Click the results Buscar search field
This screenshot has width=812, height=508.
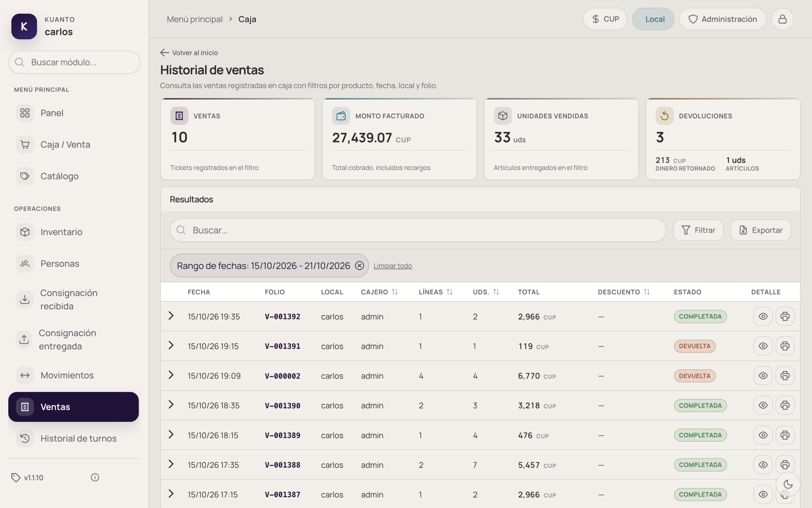[418, 230]
